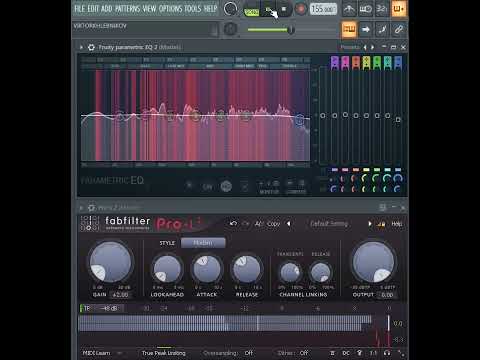480x360 pixels.
Task: Click the cyan band 6 frequency knob
Action: [x=387, y=178]
